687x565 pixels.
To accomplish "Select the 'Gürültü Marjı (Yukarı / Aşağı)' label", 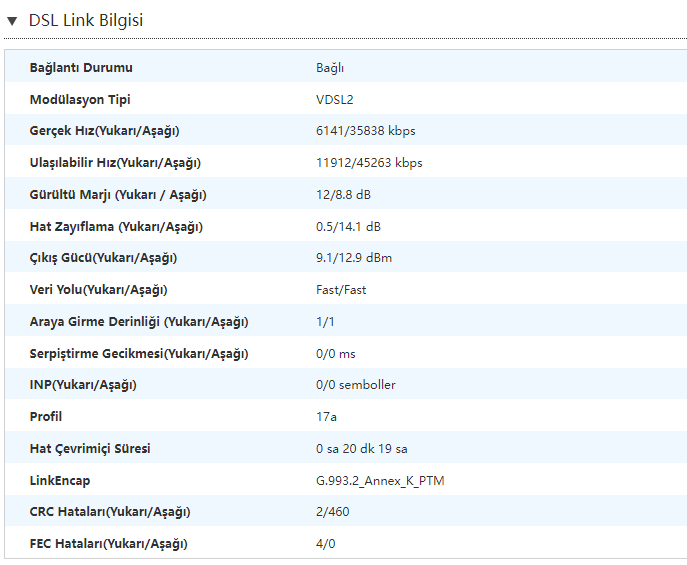I will 118,195.
